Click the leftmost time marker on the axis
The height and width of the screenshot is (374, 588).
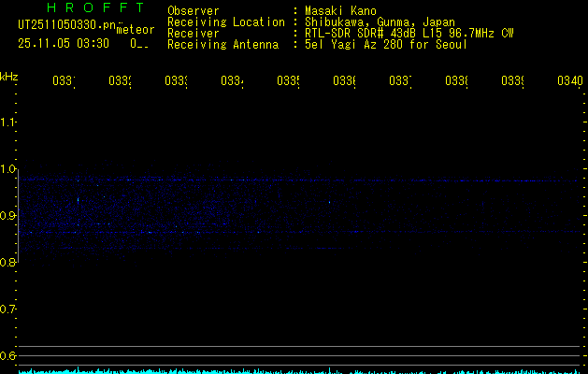pos(63,81)
